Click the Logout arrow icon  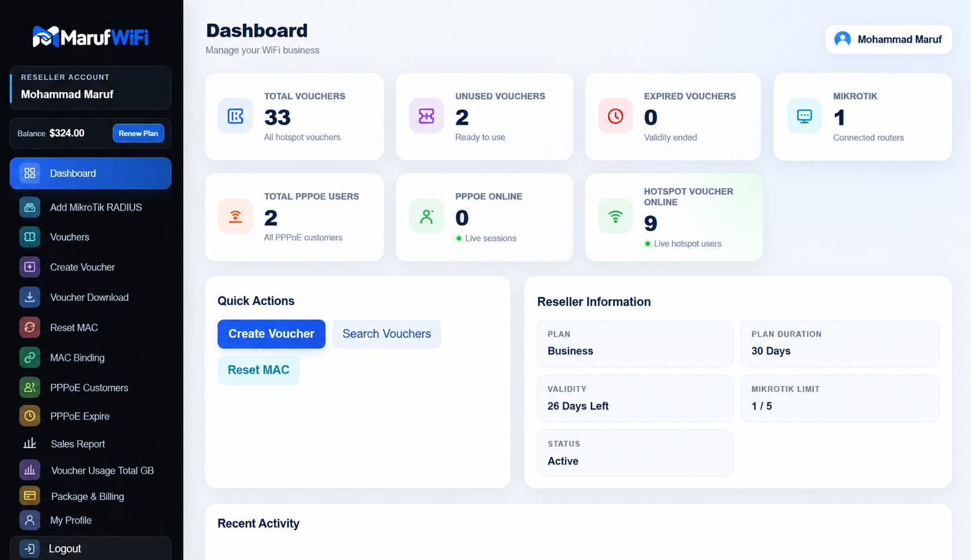[29, 548]
